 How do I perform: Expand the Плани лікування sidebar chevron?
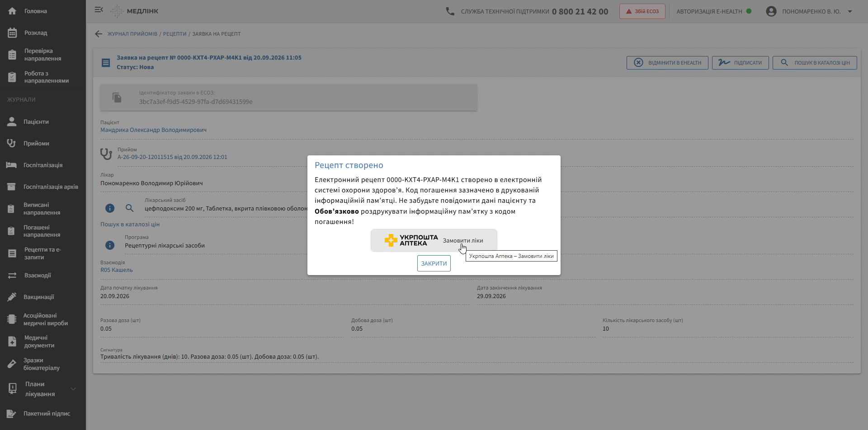73,389
